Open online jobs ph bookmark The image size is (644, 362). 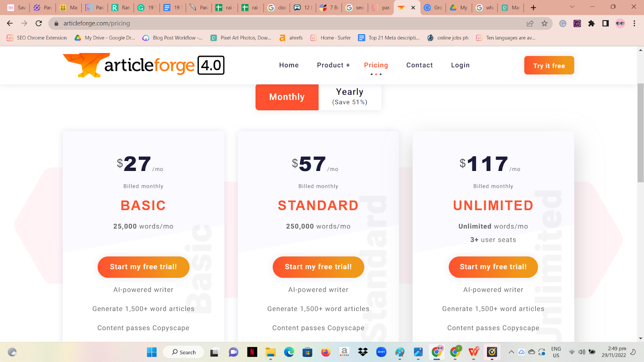pos(448,38)
